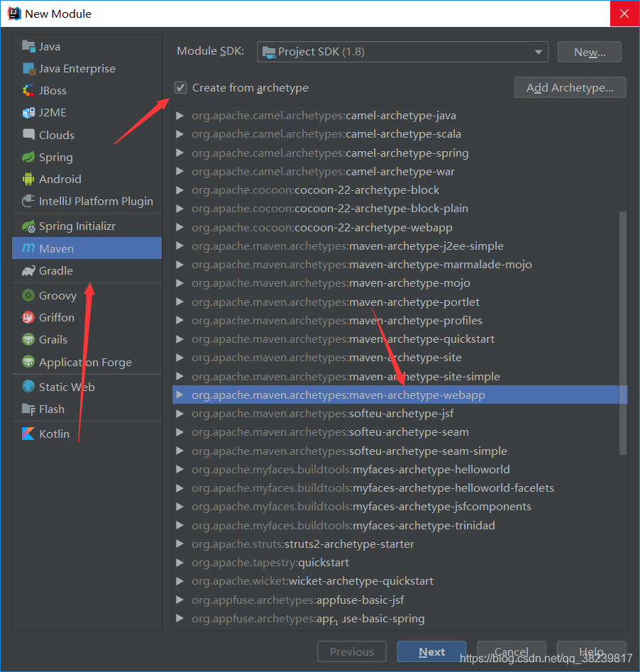The width and height of the screenshot is (640, 672).
Task: Click the Application Forge icon
Action: tap(28, 362)
